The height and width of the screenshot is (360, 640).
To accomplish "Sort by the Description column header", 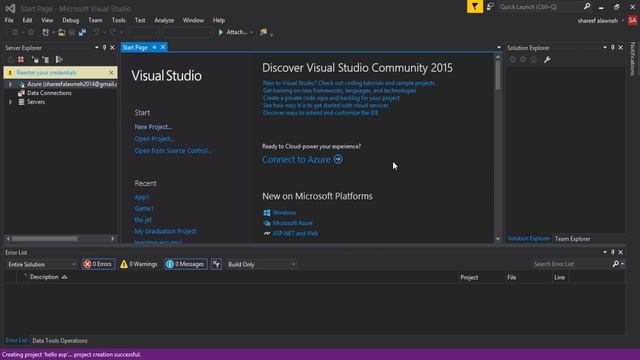I will point(44,277).
